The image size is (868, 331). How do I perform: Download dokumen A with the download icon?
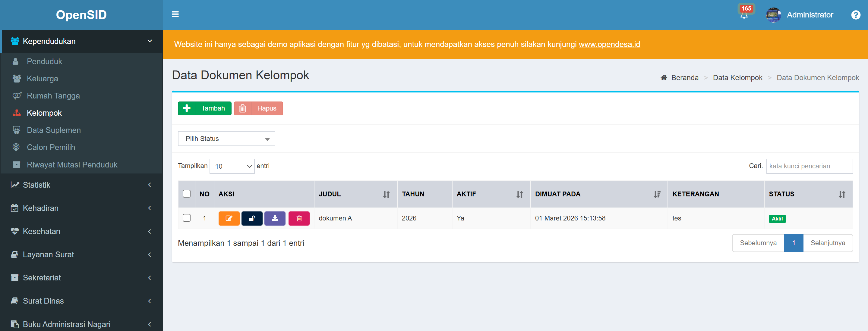[x=275, y=218]
